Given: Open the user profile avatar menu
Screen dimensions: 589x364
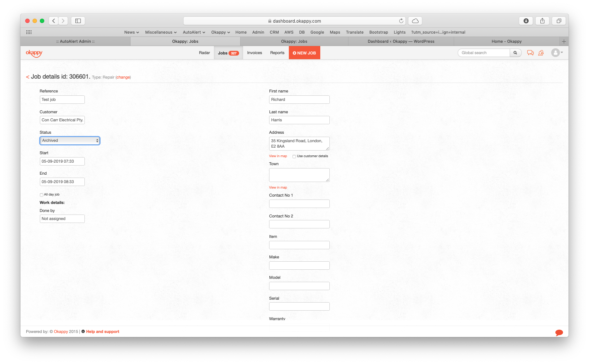Looking at the screenshot, I should pos(557,53).
